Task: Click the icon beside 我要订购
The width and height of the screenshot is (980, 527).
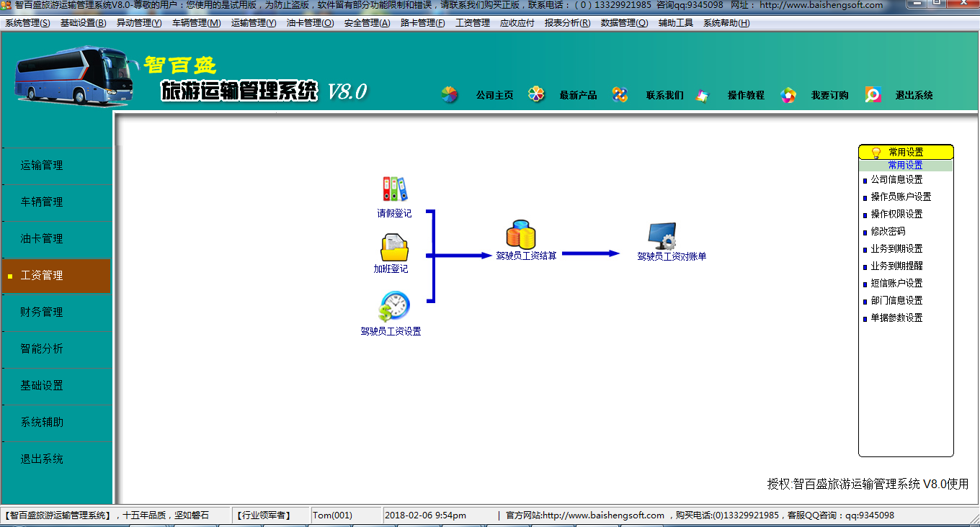Action: tap(788, 95)
